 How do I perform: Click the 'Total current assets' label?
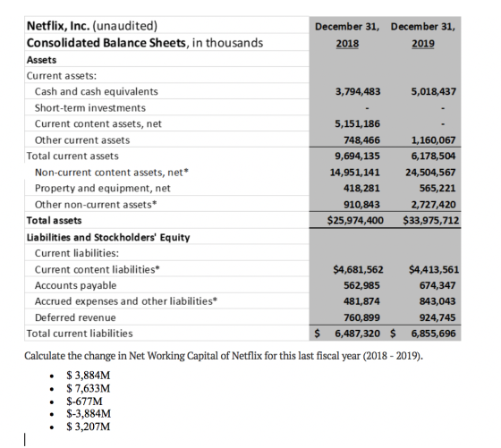click(72, 156)
